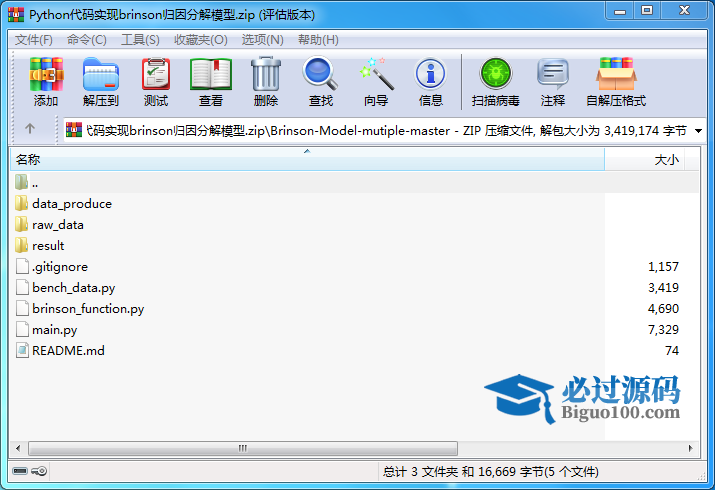This screenshot has height=490, width=715.
Task: Click the archive icon in address bar
Action: (74, 130)
